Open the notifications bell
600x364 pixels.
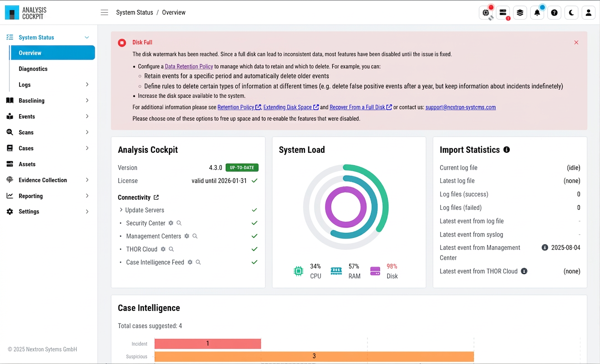click(537, 13)
